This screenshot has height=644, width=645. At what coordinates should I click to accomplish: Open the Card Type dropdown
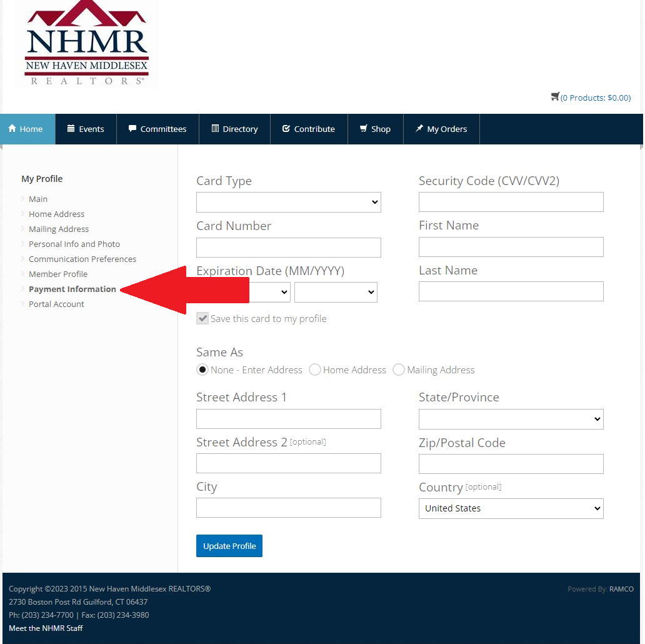point(288,202)
